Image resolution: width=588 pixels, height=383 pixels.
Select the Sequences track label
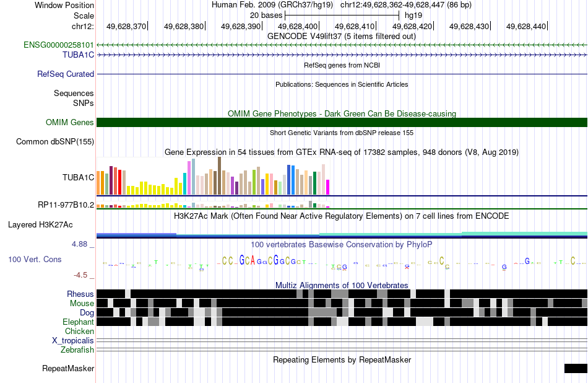(74, 93)
